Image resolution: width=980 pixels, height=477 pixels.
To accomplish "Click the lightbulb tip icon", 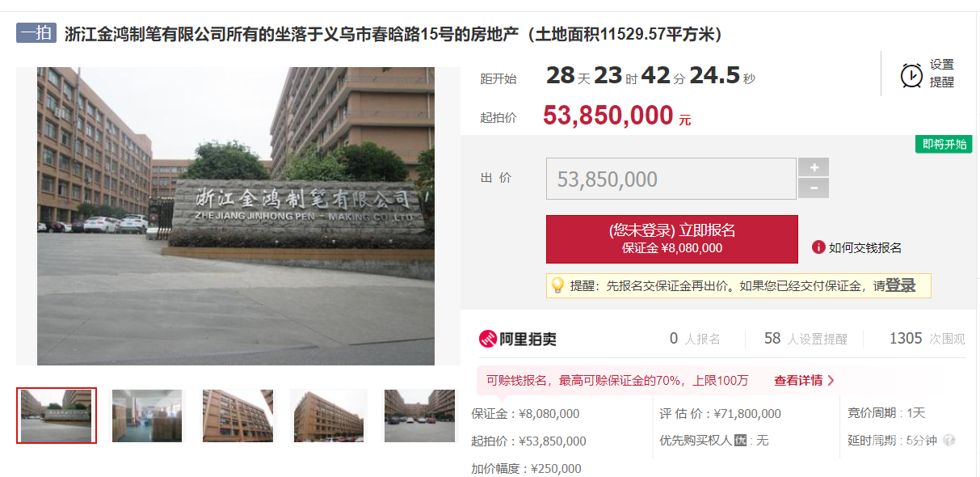I will (x=557, y=285).
